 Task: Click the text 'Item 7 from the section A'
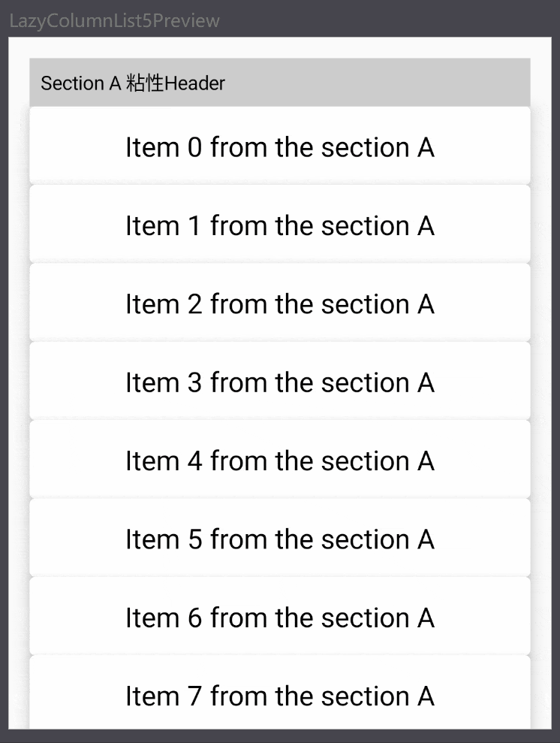coord(279,696)
